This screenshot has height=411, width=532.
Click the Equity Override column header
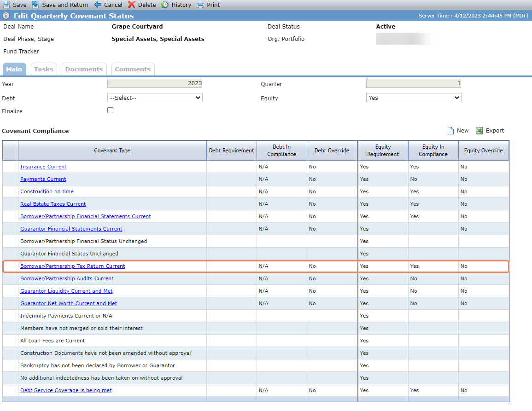click(484, 150)
